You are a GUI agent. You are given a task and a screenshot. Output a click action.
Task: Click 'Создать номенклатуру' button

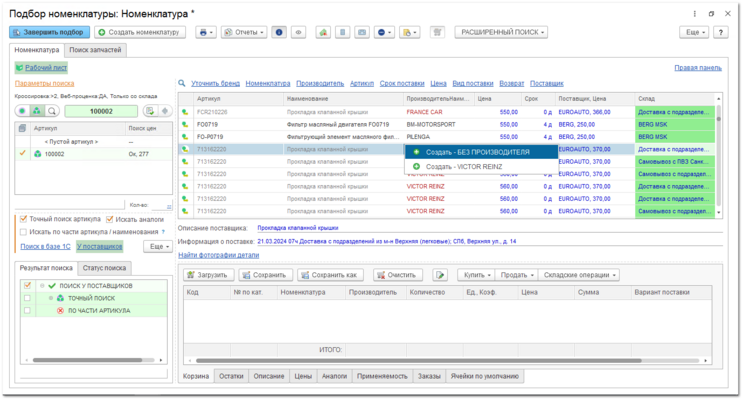point(140,32)
